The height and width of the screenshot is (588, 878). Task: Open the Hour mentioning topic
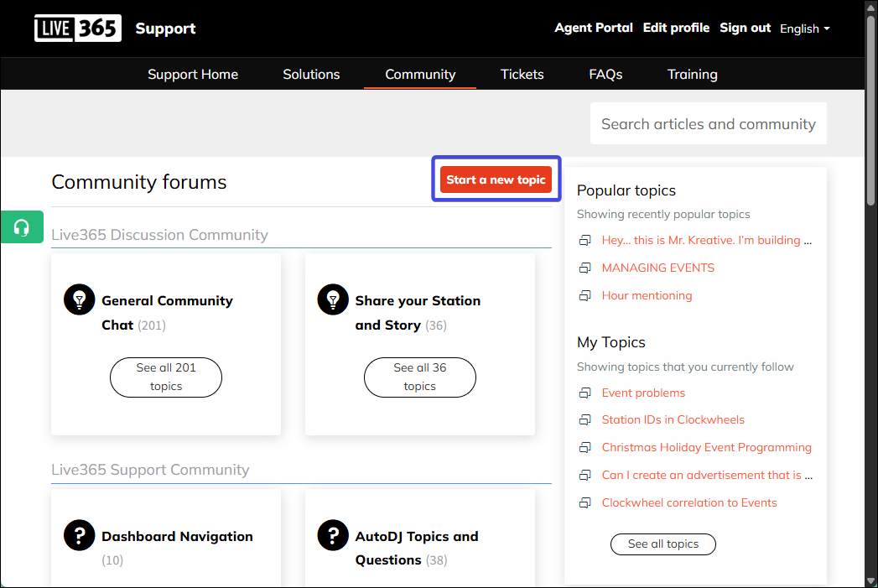(647, 295)
